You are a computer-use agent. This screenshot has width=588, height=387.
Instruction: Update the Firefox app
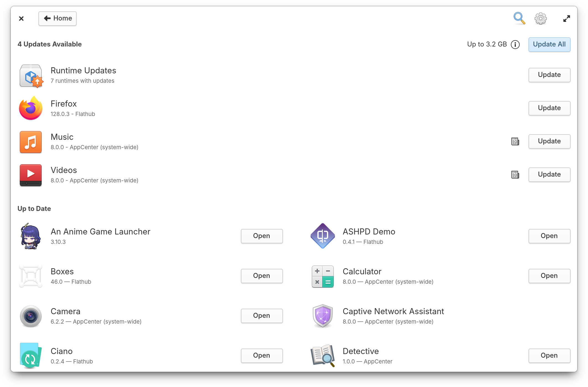[x=549, y=108]
